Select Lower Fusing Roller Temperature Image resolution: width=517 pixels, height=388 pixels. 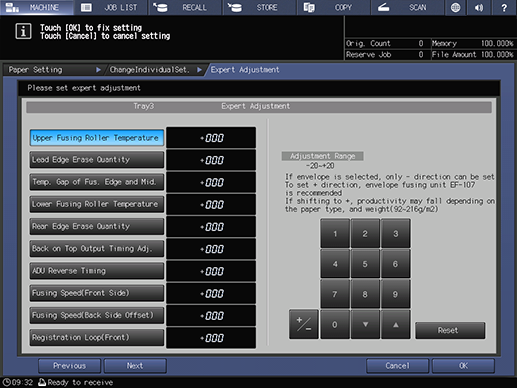97,204
